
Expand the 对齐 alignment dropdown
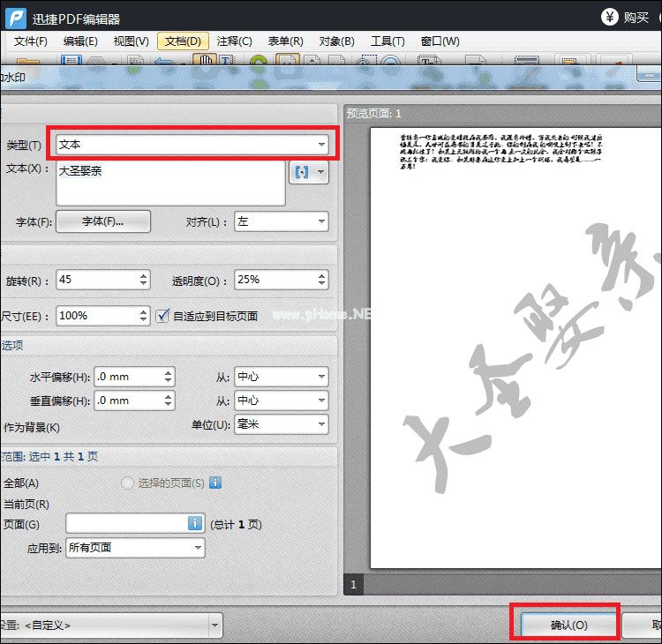coord(281,221)
